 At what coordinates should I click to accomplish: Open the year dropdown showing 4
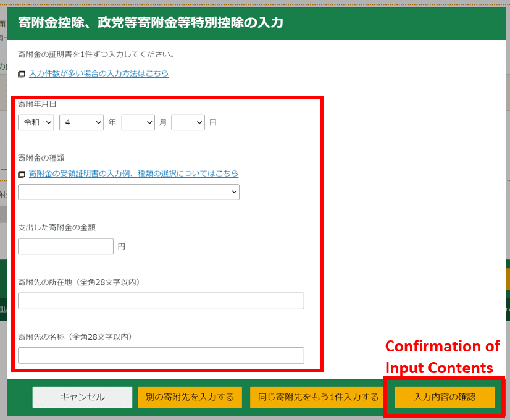click(82, 122)
